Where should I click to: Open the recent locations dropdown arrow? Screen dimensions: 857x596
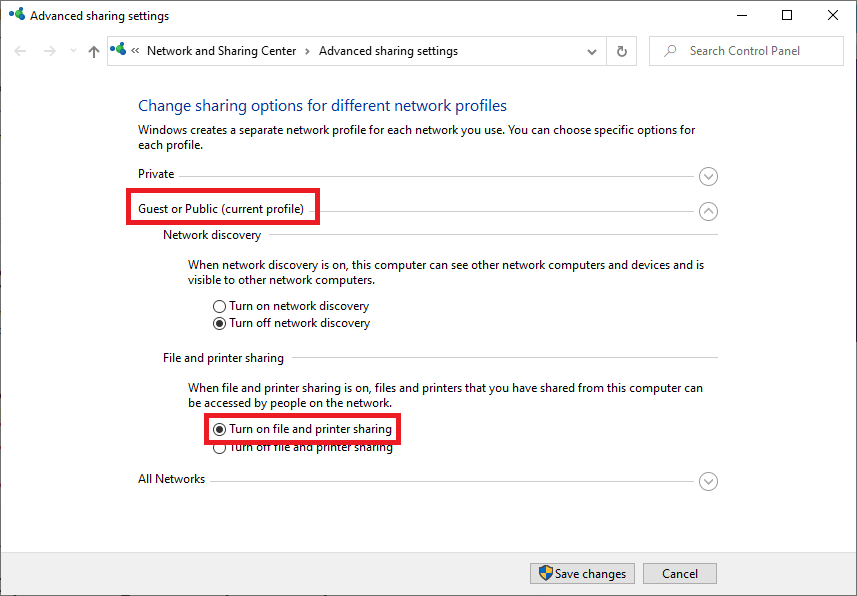(73, 51)
